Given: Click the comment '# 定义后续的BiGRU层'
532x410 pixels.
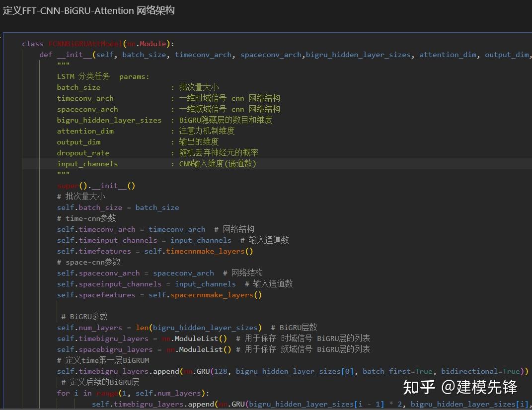Looking at the screenshot, I should point(100,382).
